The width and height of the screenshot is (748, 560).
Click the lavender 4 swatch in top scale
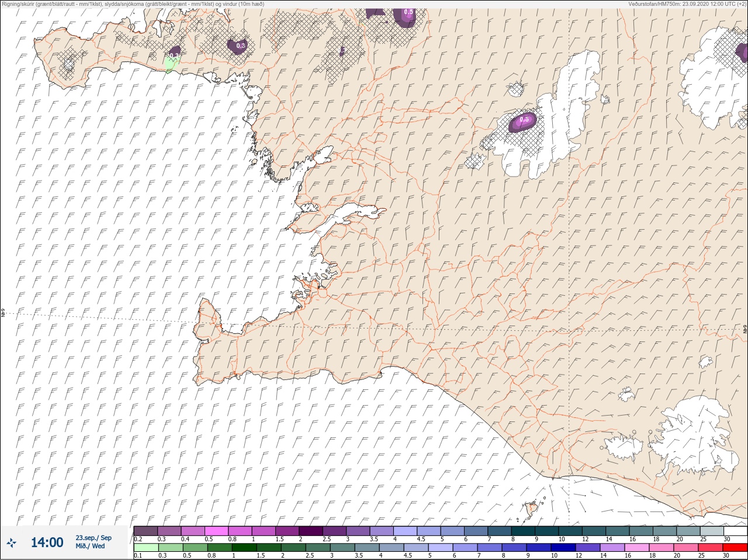tap(405, 531)
